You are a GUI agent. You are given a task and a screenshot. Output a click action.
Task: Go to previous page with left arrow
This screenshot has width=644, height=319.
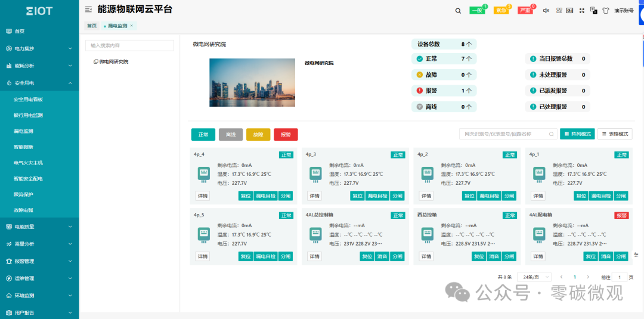(562, 277)
